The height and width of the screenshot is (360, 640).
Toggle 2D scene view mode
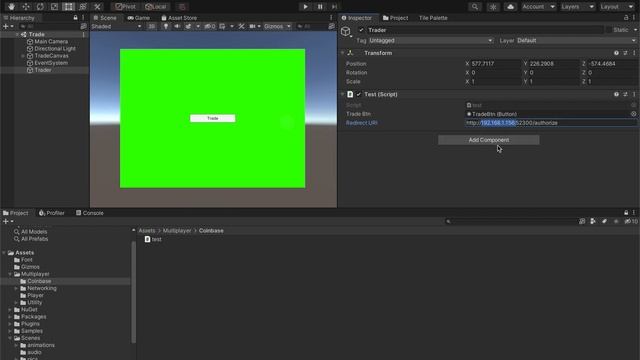pyautogui.click(x=151, y=27)
